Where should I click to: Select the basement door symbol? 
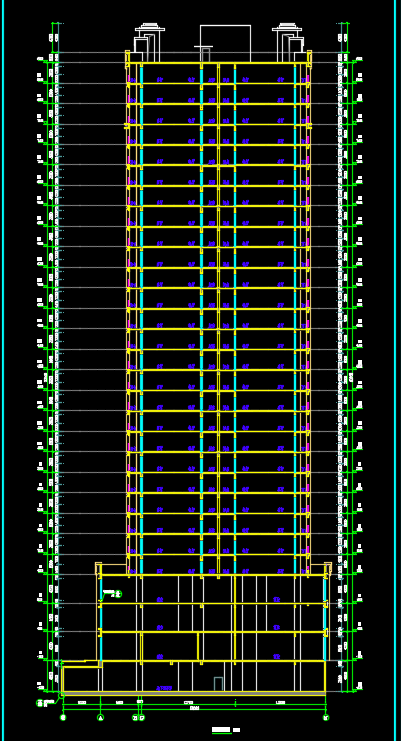(x=218, y=684)
